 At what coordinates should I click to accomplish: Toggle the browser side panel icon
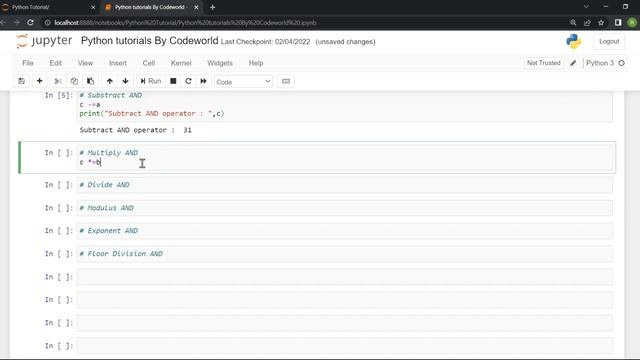618,23
